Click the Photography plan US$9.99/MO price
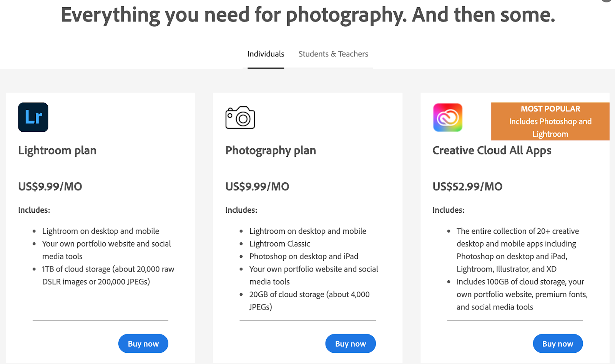The image size is (615, 364). coord(257,187)
